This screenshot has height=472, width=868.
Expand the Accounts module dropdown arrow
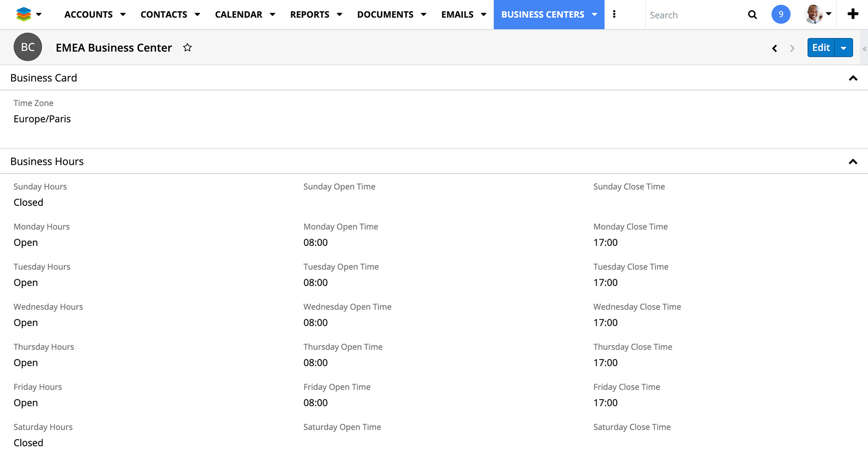123,14
